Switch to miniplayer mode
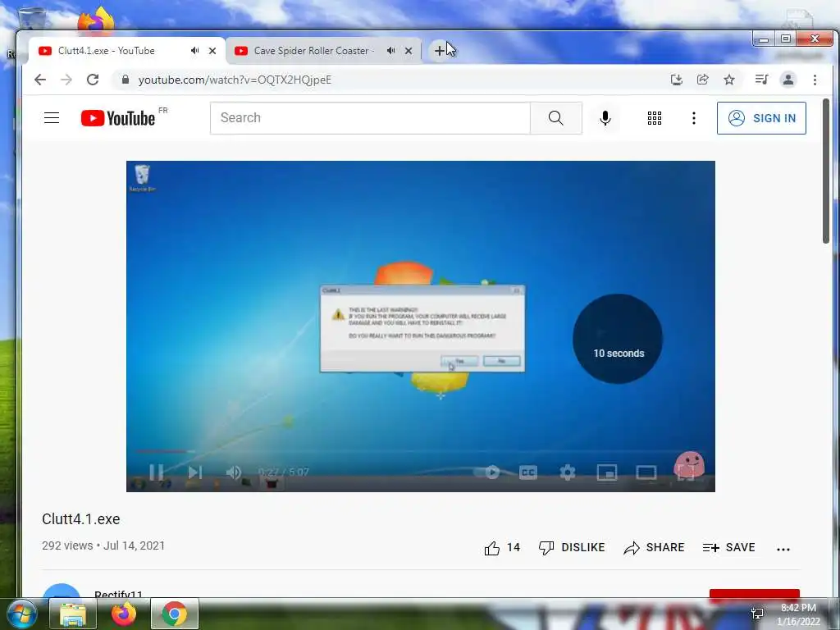This screenshot has width=840, height=630. coord(607,472)
